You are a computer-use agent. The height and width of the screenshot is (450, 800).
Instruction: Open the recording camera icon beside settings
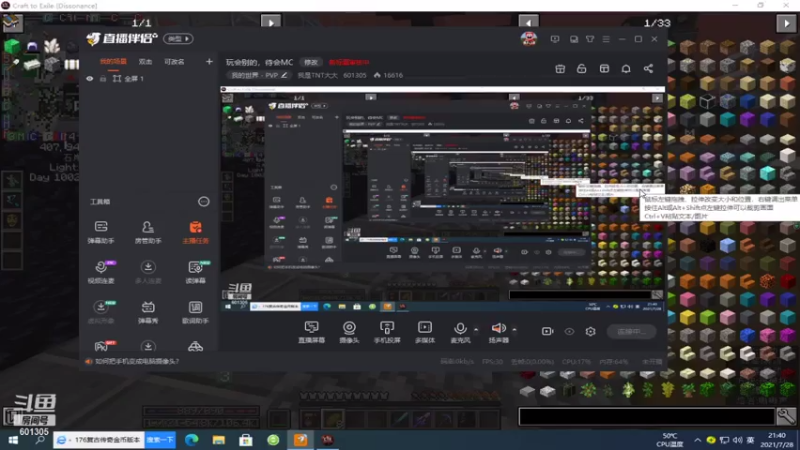547,332
